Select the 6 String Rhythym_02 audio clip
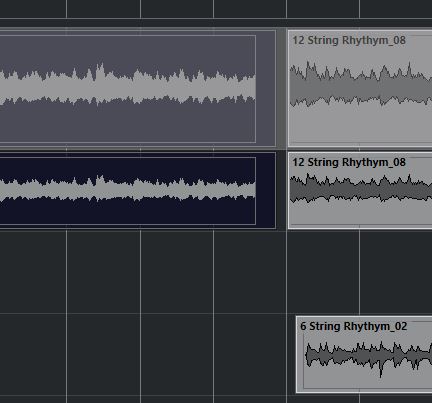 (364, 355)
